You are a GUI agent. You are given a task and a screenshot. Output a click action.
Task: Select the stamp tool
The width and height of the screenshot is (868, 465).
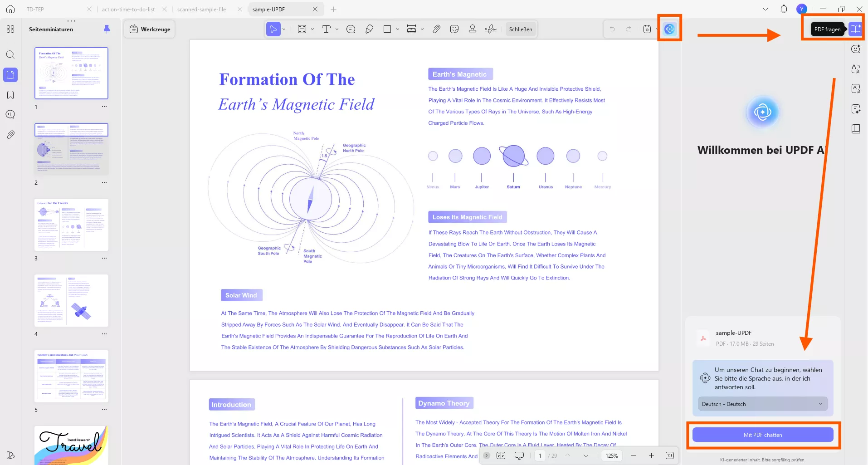pyautogui.click(x=473, y=29)
